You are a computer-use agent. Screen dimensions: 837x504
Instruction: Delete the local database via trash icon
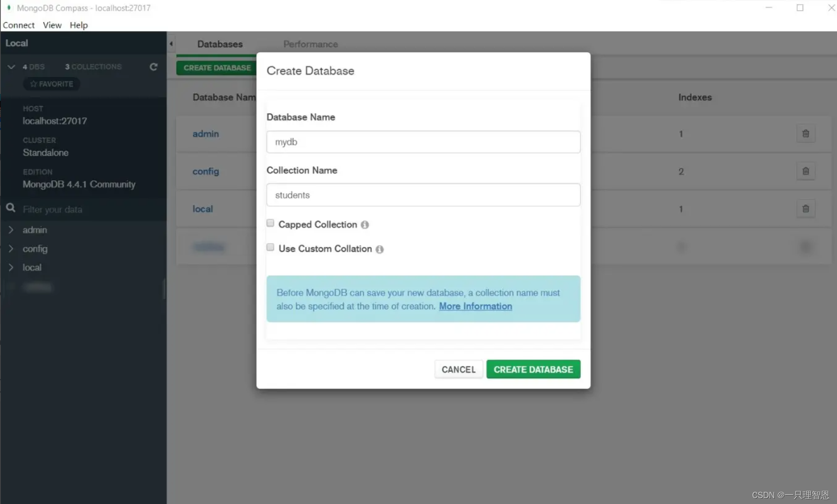point(806,208)
